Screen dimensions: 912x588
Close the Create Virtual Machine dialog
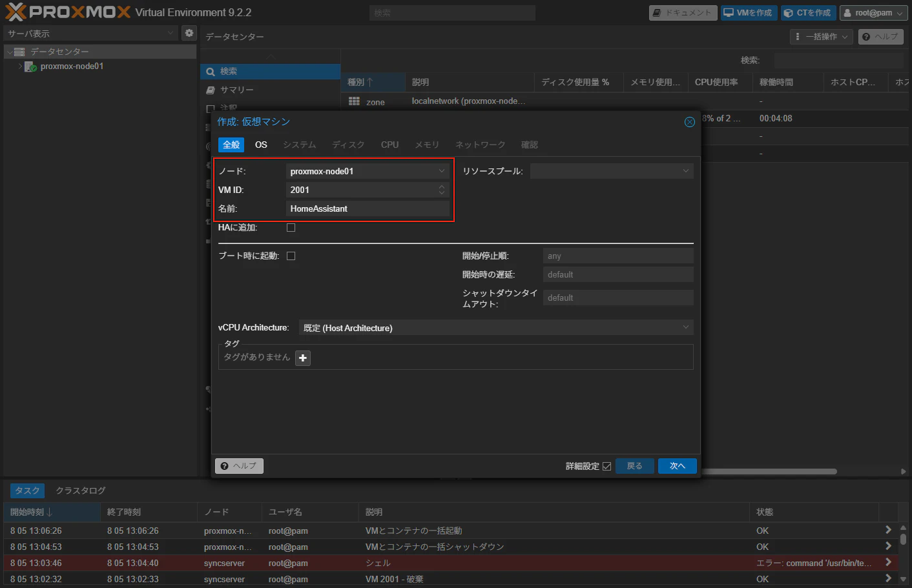(690, 122)
